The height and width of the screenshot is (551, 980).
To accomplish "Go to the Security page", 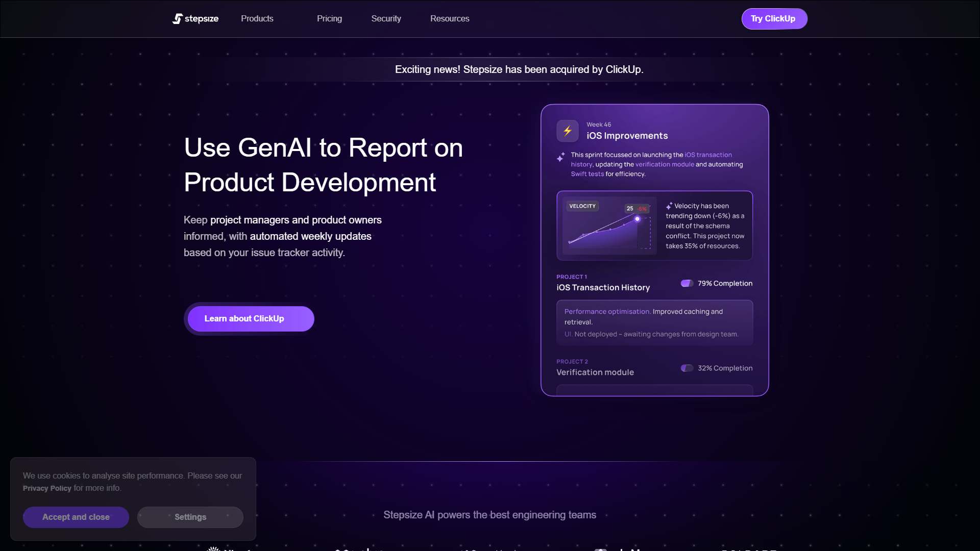I will click(386, 19).
